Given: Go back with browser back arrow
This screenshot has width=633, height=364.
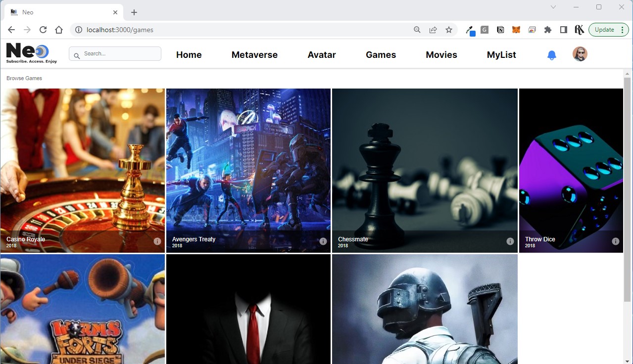Looking at the screenshot, I should click(x=11, y=30).
